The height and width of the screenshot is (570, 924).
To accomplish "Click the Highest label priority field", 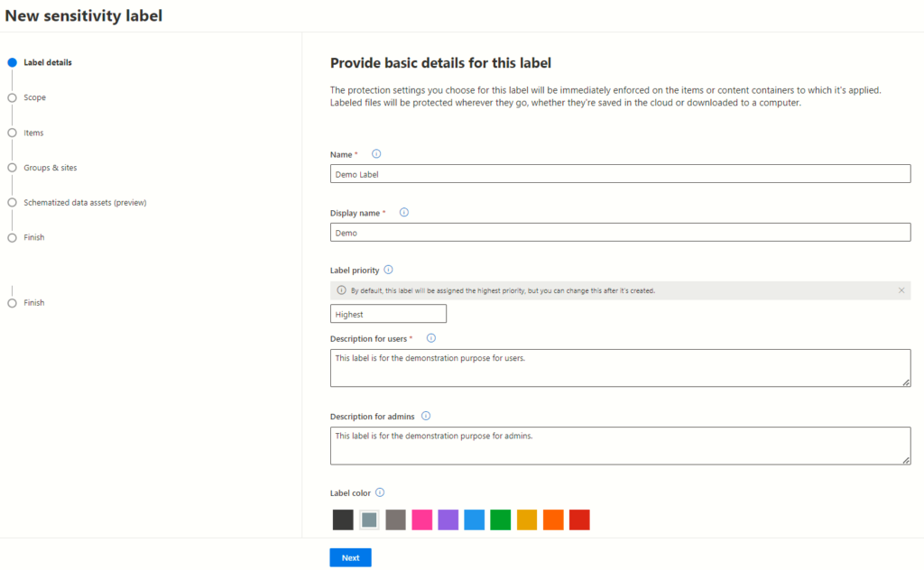I will [388, 314].
